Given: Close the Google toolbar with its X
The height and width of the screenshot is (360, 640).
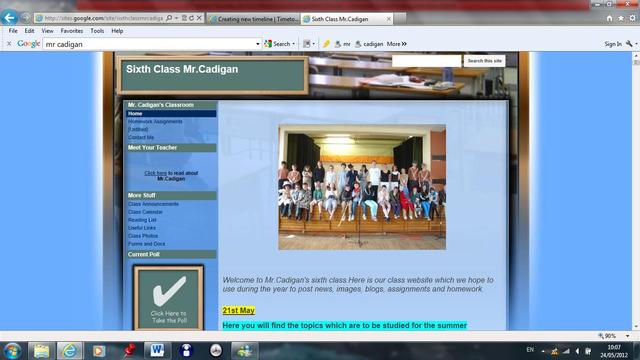Looking at the screenshot, I should click(9, 44).
